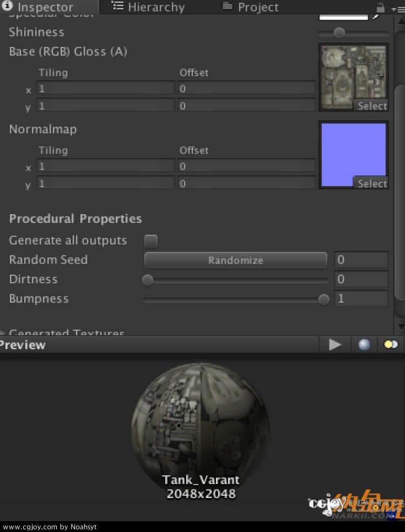405x532 pixels.
Task: Click the Random Seed label
Action: (48, 260)
